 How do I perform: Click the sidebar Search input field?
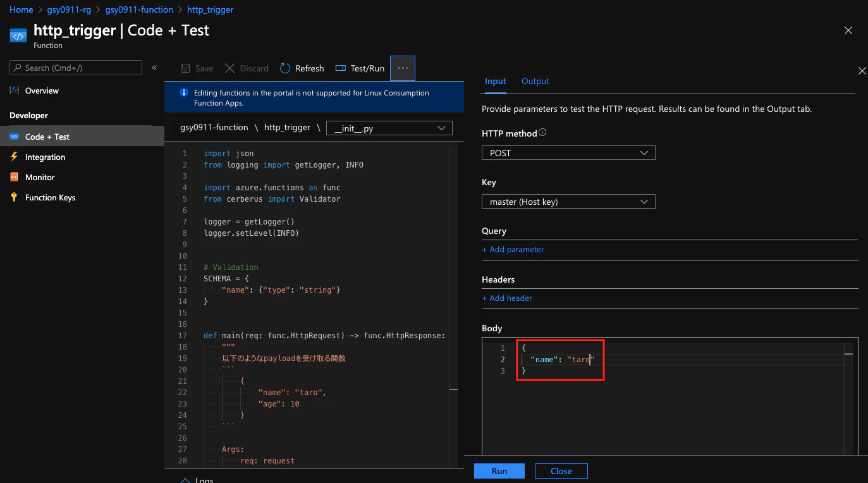[x=76, y=68]
